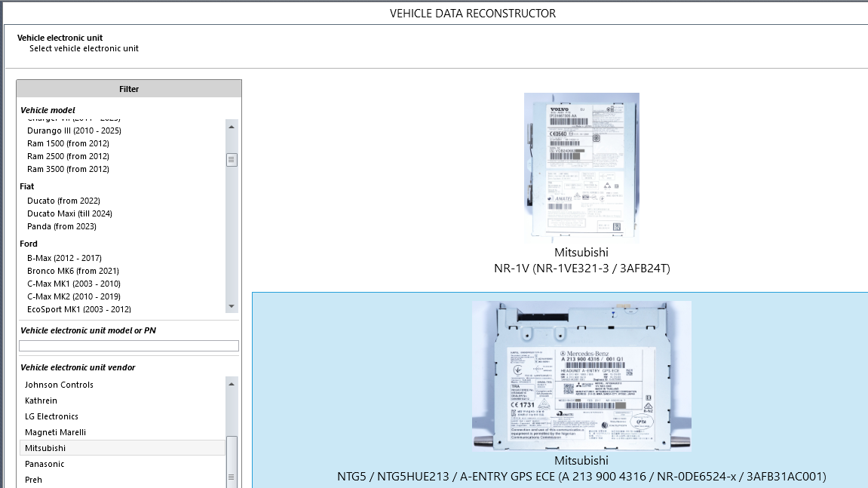Select Durango III (2010 - 2025) model
868x488 pixels.
[x=74, y=130]
